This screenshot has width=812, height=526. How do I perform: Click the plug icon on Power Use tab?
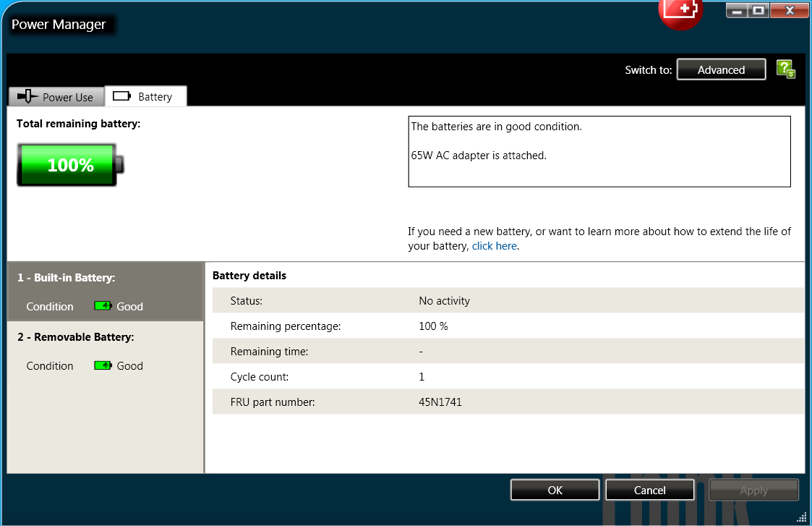(x=27, y=96)
